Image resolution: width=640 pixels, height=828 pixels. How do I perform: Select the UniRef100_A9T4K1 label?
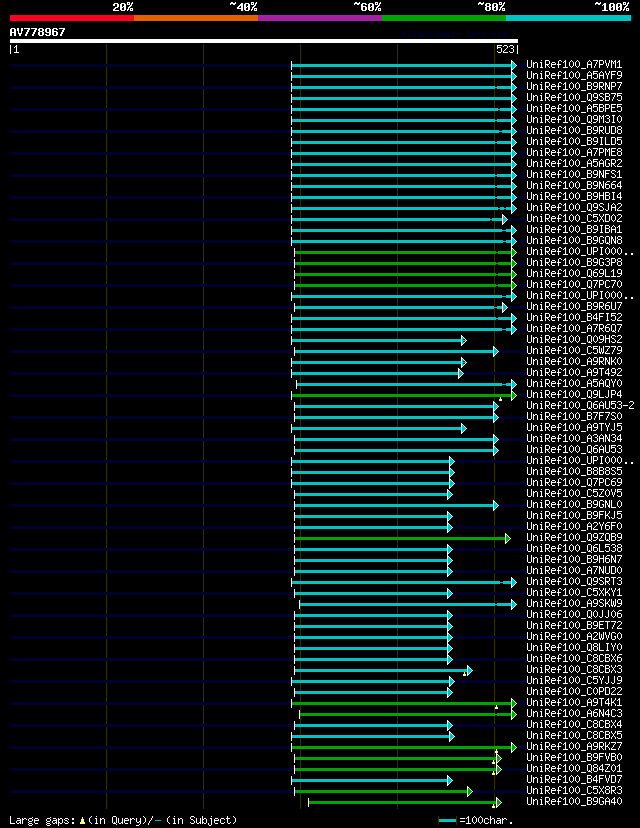coord(574,702)
